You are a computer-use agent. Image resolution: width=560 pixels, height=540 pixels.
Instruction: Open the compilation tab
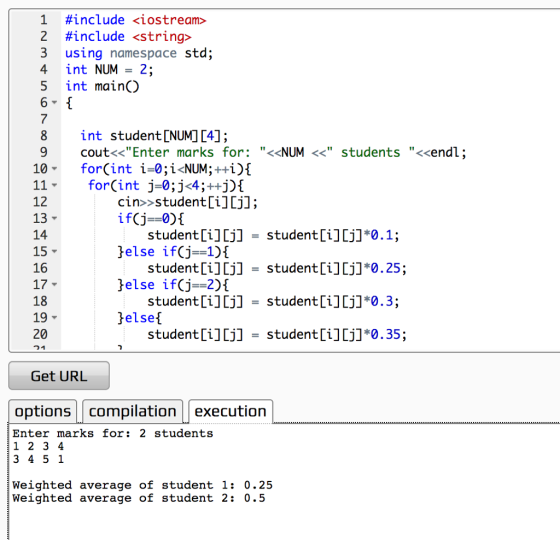[132, 411]
